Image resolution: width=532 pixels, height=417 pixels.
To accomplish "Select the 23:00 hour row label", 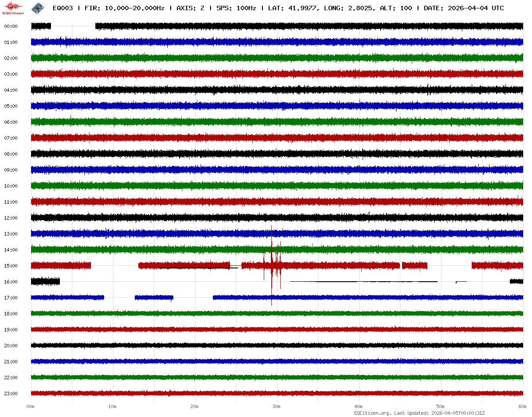I will 11,393.
